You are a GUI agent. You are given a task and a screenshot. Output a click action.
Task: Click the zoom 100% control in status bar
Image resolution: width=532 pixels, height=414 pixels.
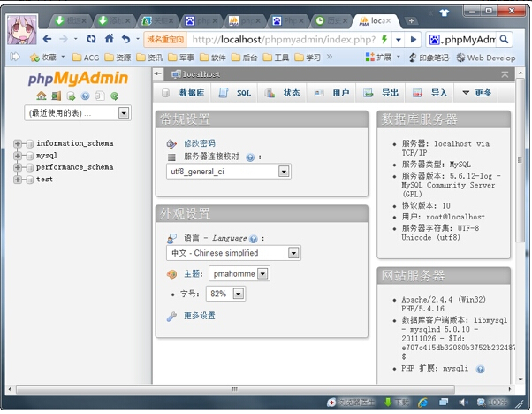click(492, 402)
